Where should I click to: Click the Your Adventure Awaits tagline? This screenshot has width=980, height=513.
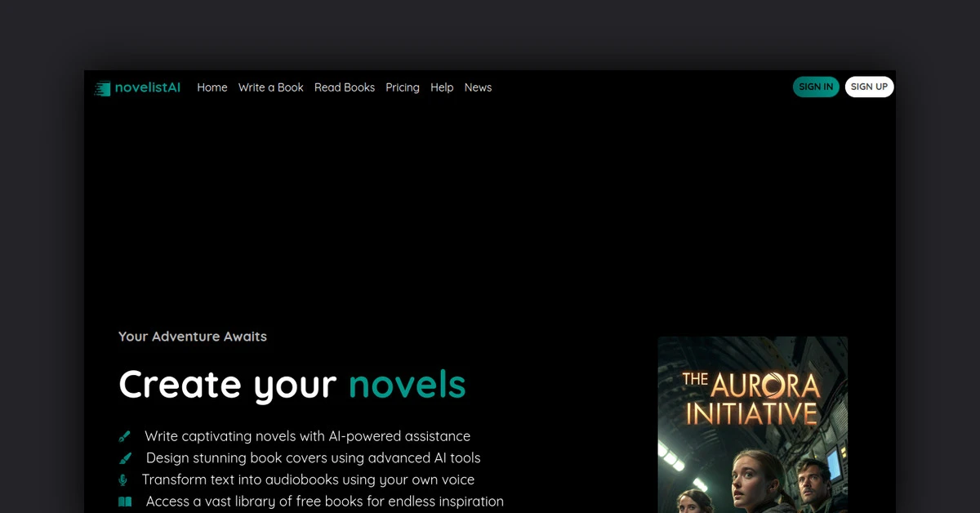coord(193,336)
